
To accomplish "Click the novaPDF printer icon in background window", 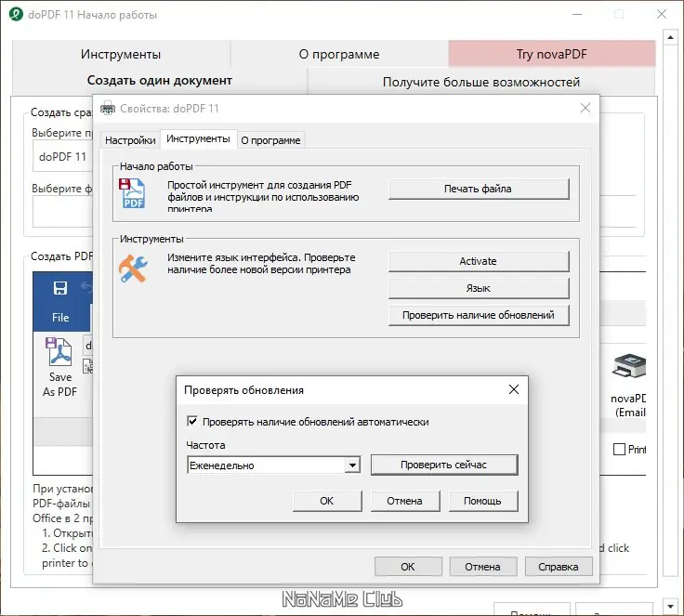I will [629, 365].
